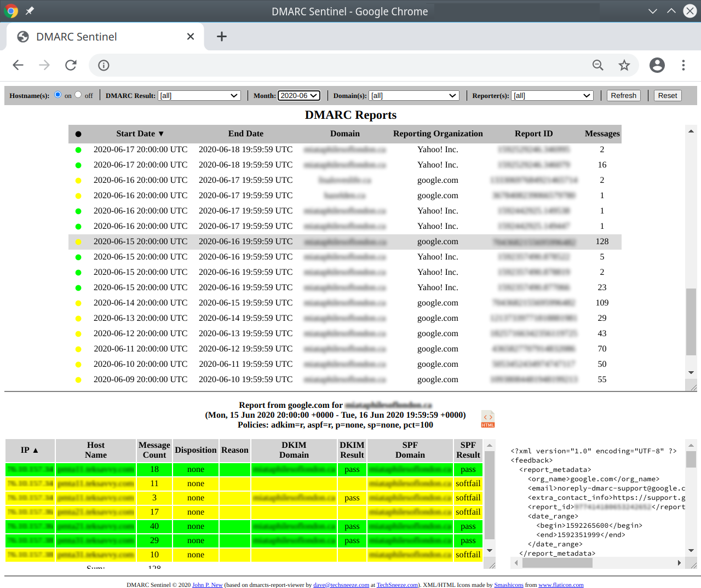
Task: Open the techsneeze.com email link in footer
Action: (341, 585)
